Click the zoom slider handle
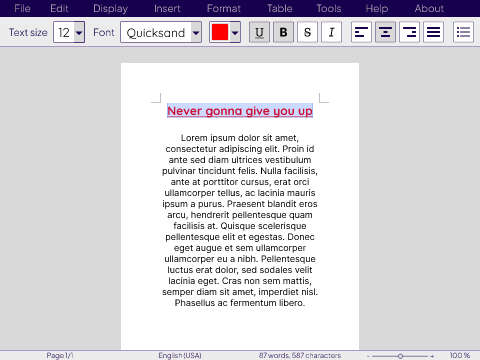This screenshot has height=360, width=480. coord(400,356)
